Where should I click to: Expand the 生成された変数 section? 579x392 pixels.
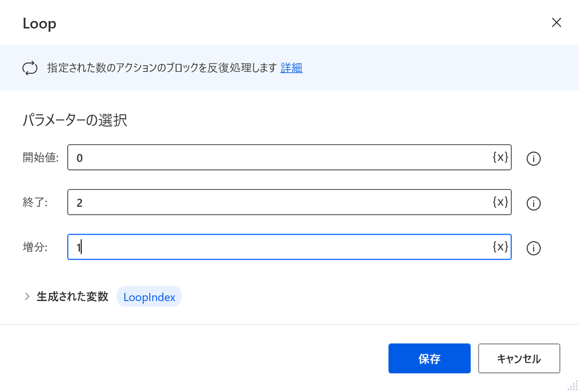point(27,297)
